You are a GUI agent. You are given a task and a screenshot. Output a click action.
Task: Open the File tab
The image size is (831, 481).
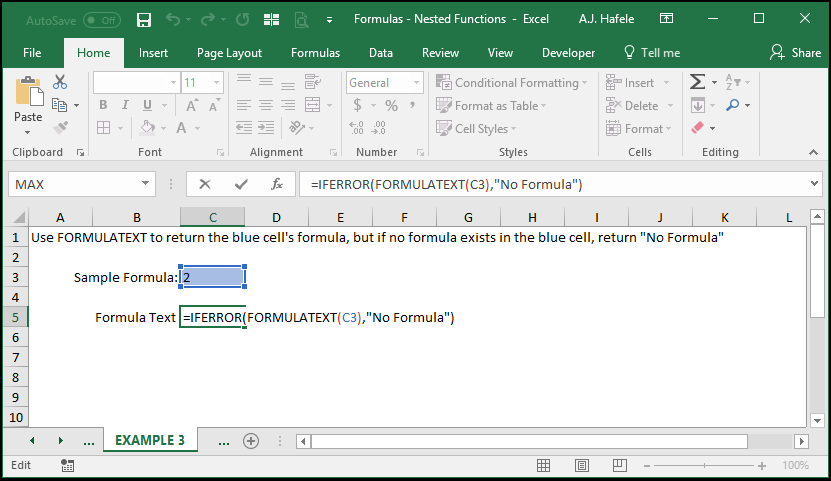click(32, 53)
